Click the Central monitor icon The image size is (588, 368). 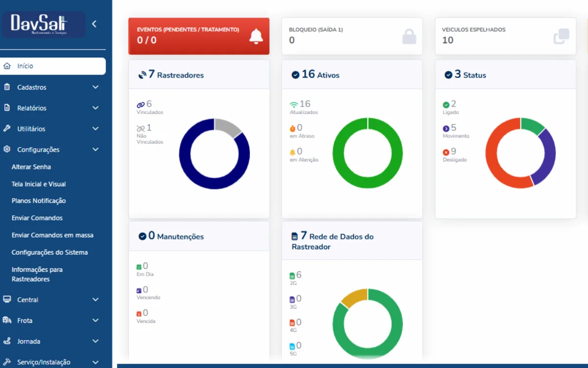pyautogui.click(x=7, y=299)
